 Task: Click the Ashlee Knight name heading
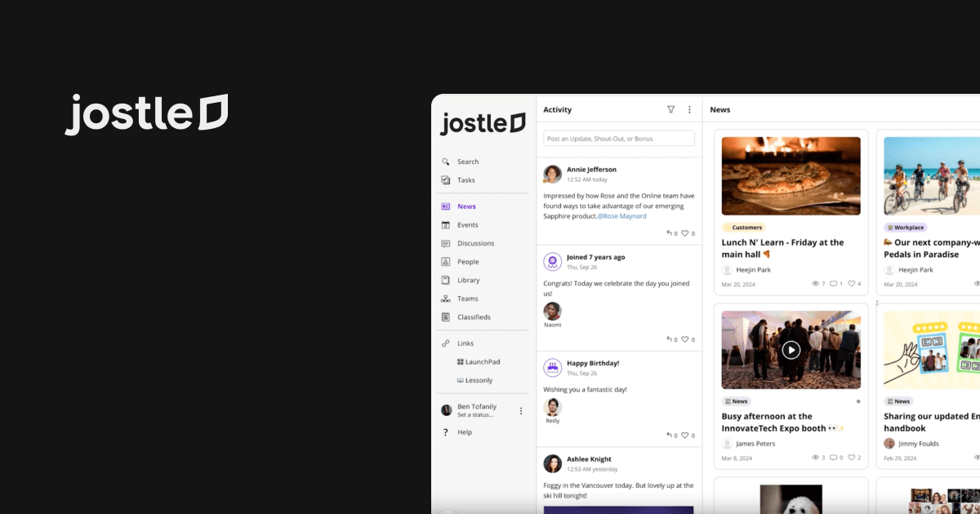tap(589, 459)
